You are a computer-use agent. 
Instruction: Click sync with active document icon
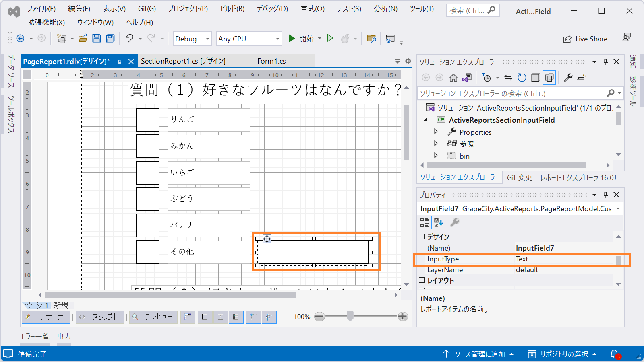[508, 78]
